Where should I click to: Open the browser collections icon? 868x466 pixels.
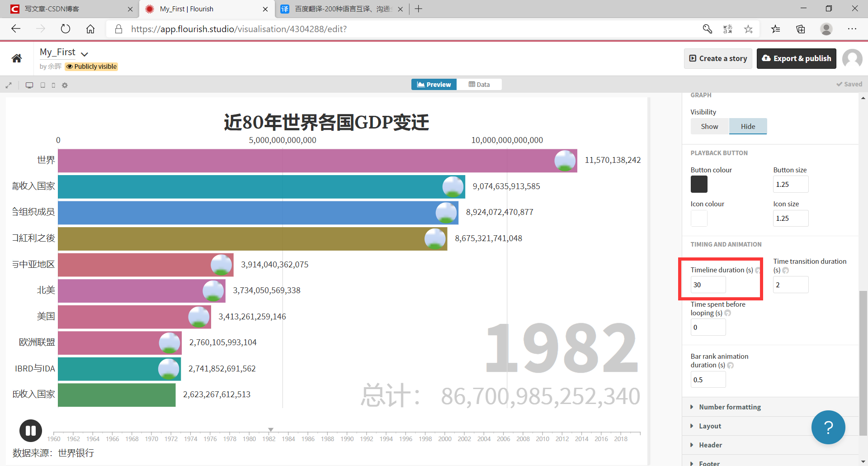point(801,29)
